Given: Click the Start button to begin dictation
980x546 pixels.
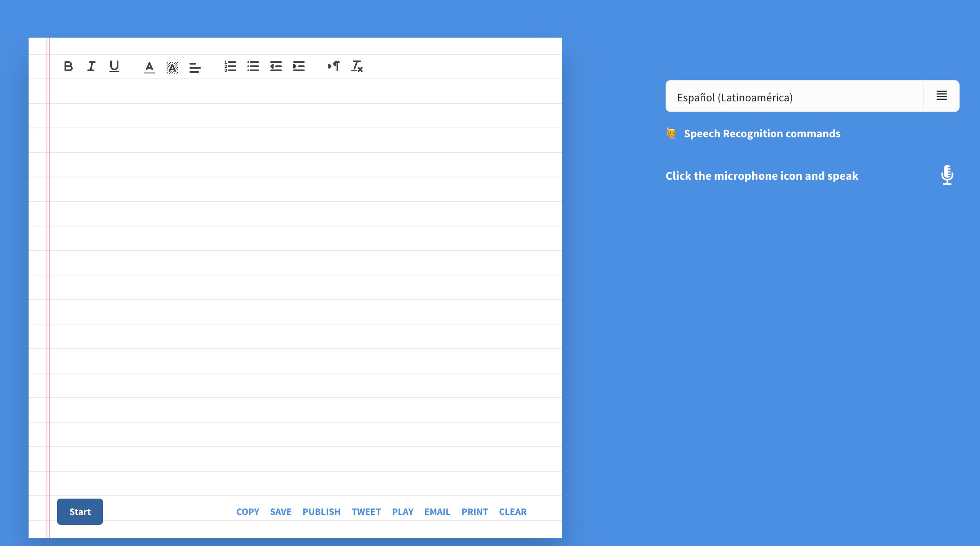Looking at the screenshot, I should click(x=80, y=512).
